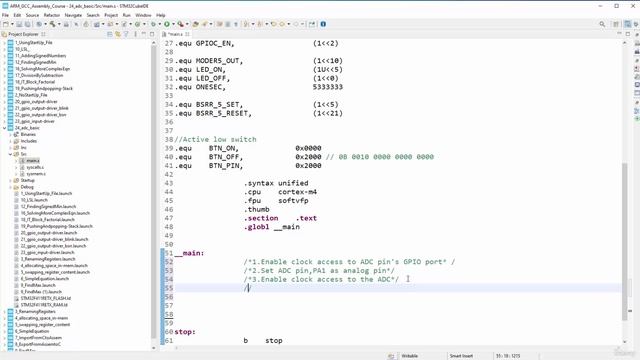Open the Run menu
Image resolution: width=640 pixels, height=360 pixels.
(x=127, y=15)
